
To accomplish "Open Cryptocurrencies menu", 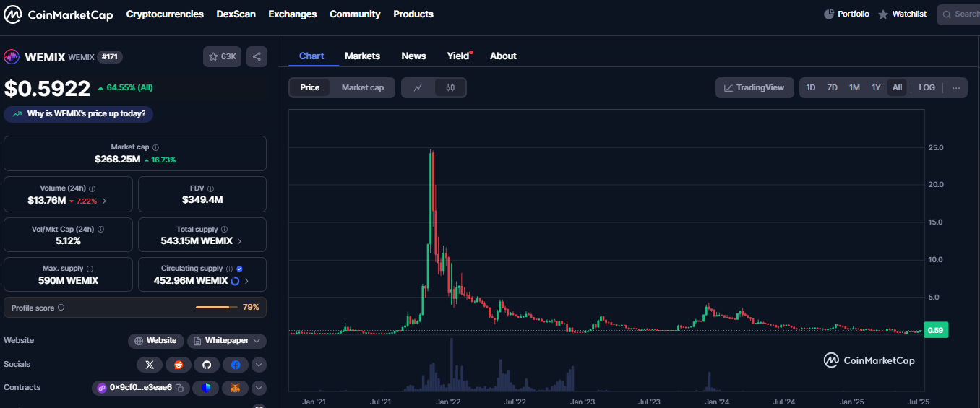I will point(165,14).
